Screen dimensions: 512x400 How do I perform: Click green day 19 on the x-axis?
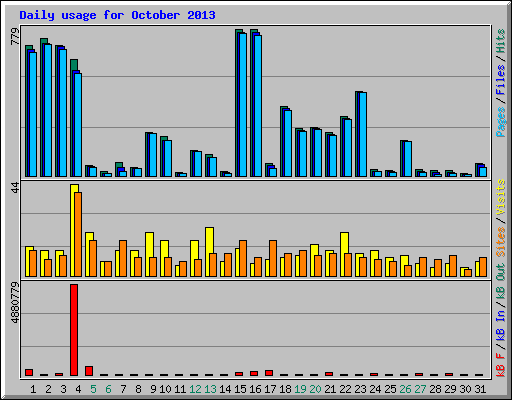tap(300, 389)
